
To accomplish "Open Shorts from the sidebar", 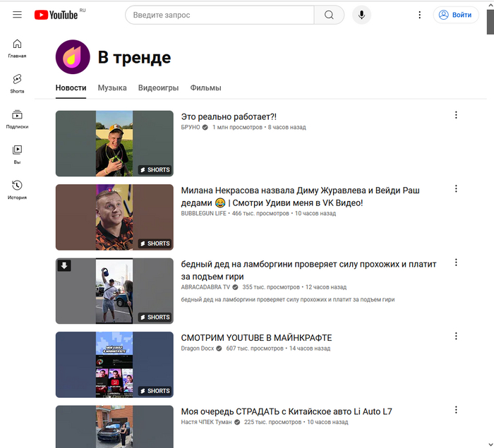I will (17, 84).
